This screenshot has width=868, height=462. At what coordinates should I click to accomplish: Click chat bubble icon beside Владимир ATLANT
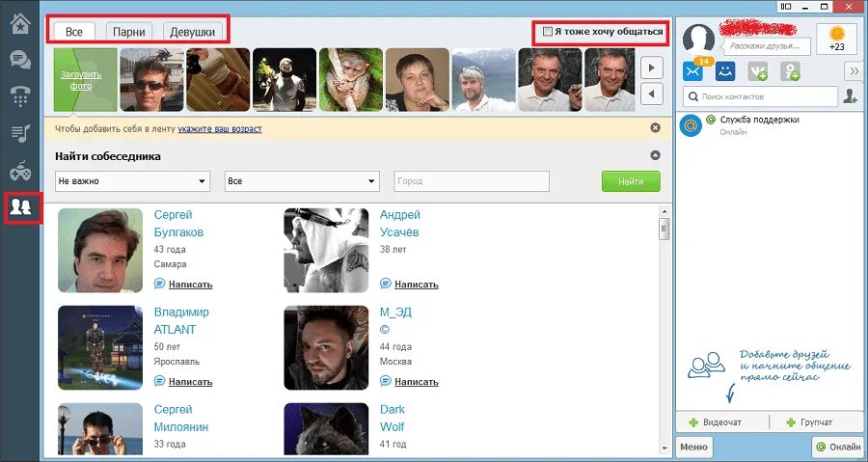click(159, 381)
